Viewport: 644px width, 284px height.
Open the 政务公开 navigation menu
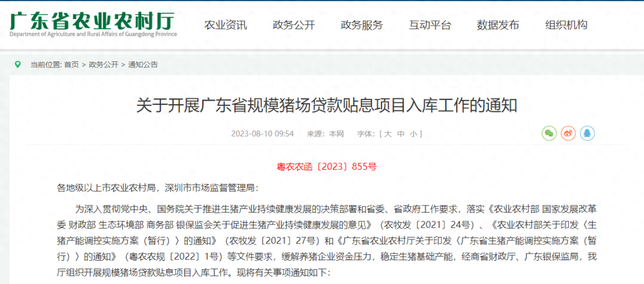[293, 25]
